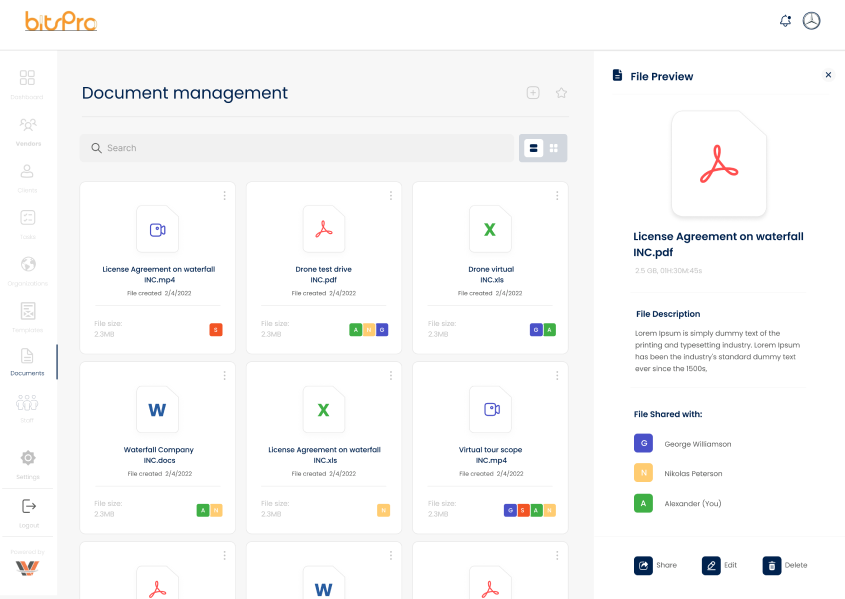Open the Organizations section
845x599 pixels.
tap(28, 270)
